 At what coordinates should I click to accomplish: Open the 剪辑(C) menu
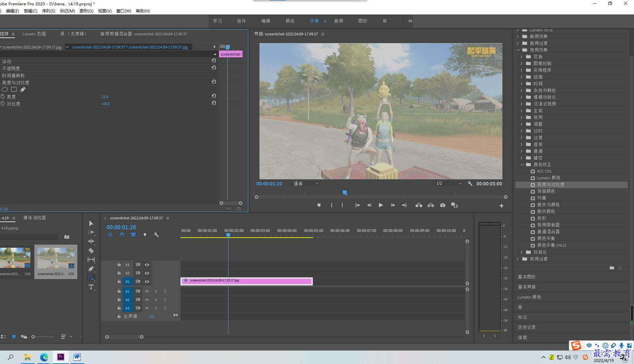click(x=31, y=11)
